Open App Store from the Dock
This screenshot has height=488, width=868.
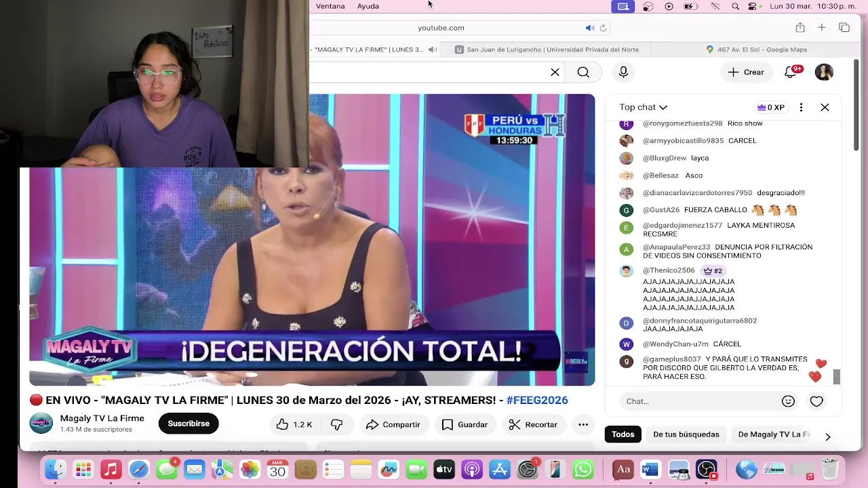pyautogui.click(x=500, y=469)
